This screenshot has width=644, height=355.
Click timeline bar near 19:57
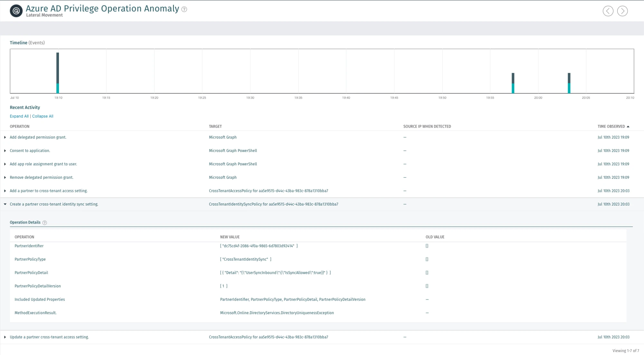click(x=513, y=83)
